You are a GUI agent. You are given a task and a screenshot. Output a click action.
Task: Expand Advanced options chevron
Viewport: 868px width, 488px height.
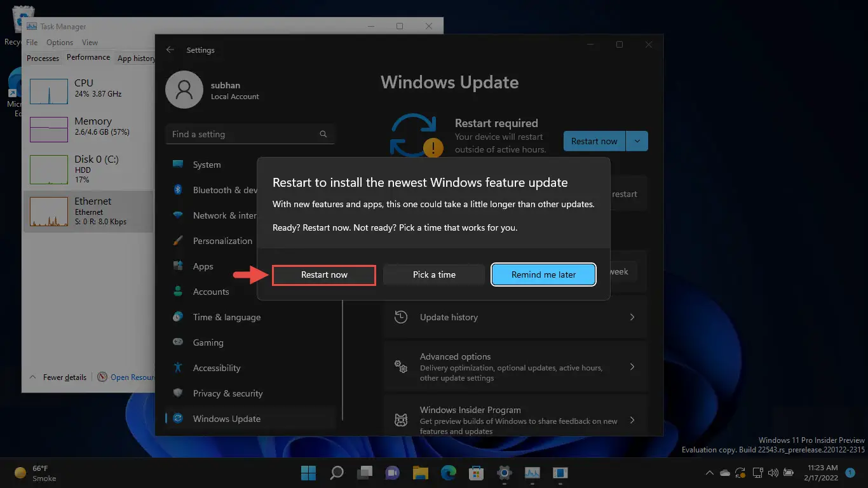click(632, 367)
